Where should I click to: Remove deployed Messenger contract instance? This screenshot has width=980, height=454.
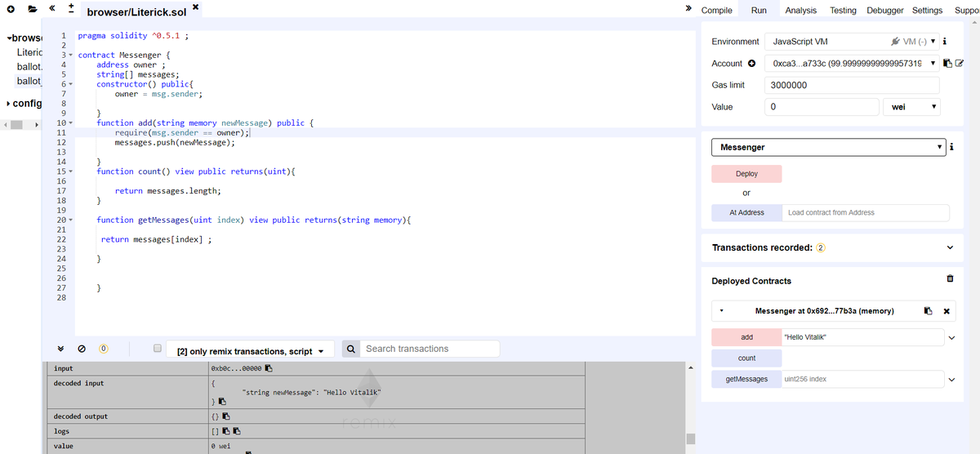947,311
